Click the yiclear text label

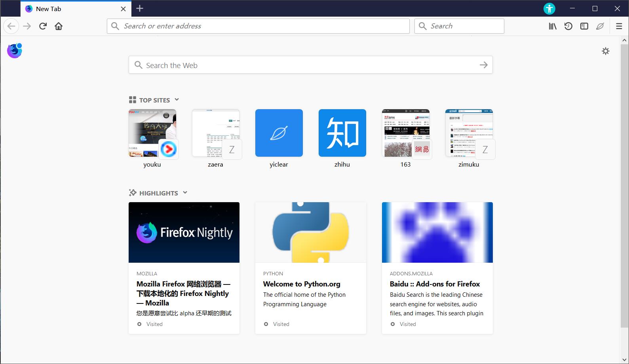pyautogui.click(x=279, y=165)
